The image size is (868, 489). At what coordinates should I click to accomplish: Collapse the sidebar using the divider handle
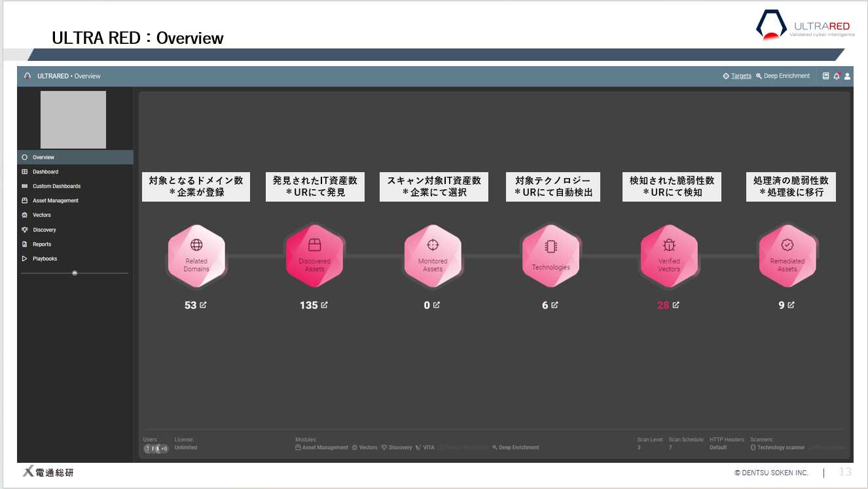[75, 273]
